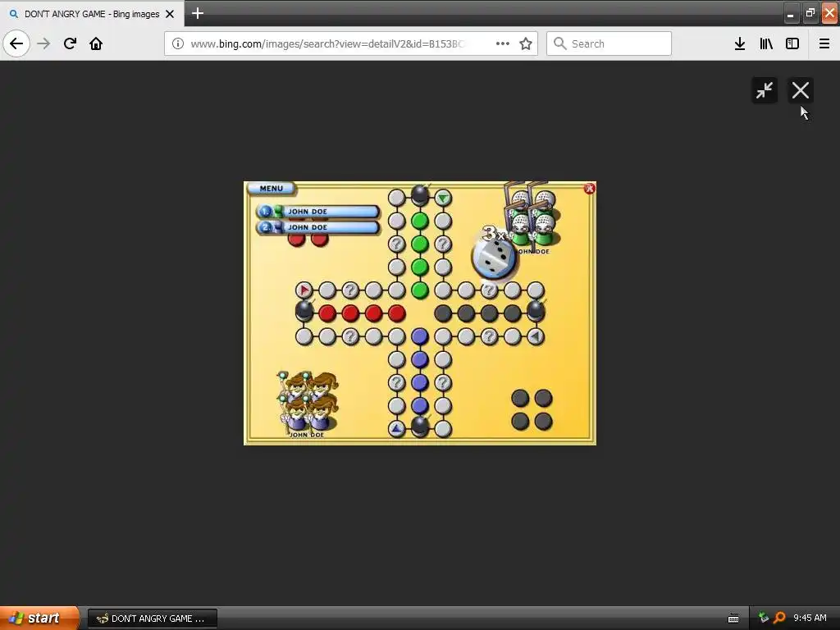
Task: Click the Forward navigation arrow
Action: 43,43
